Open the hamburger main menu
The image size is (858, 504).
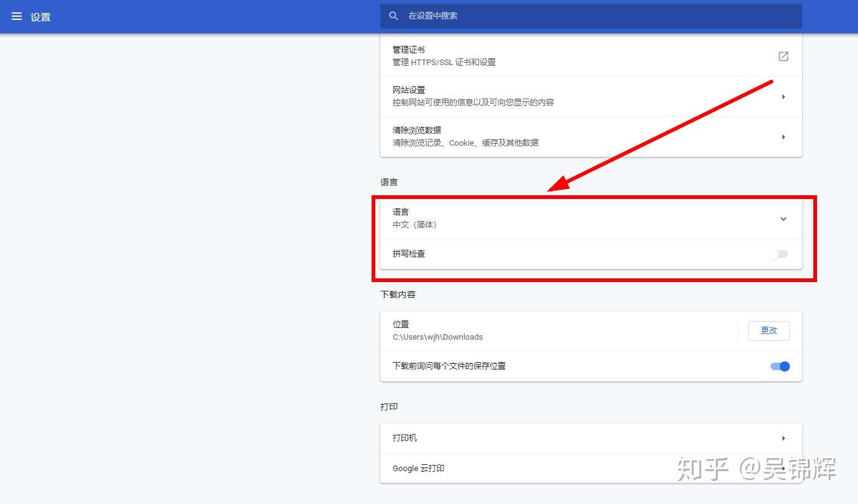tap(17, 16)
